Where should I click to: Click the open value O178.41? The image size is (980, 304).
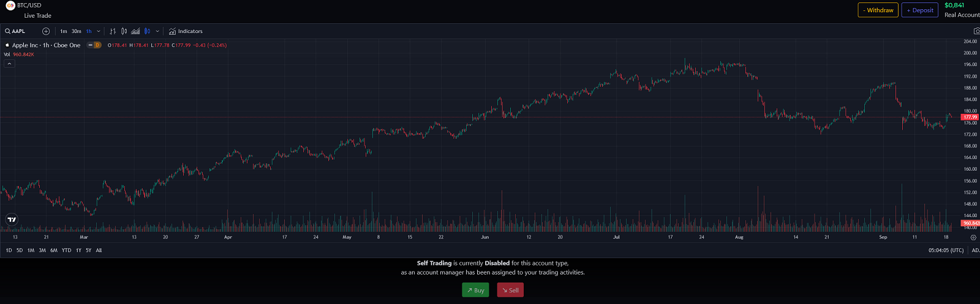[117, 45]
